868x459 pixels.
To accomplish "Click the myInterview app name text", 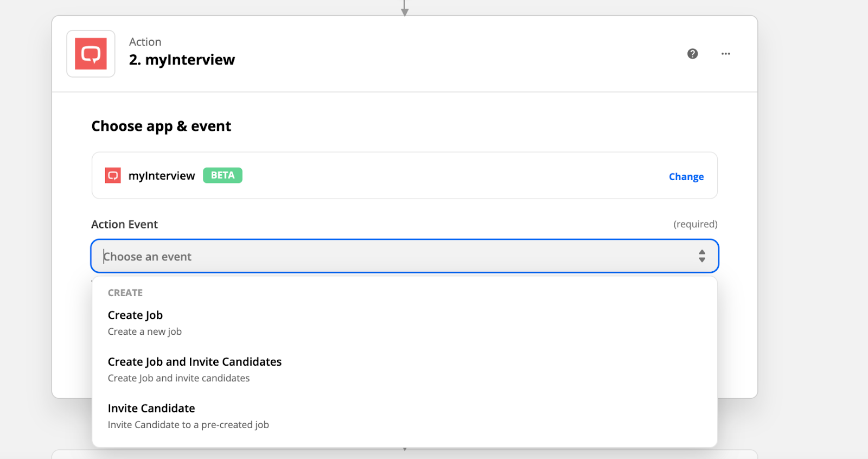I will coord(162,176).
